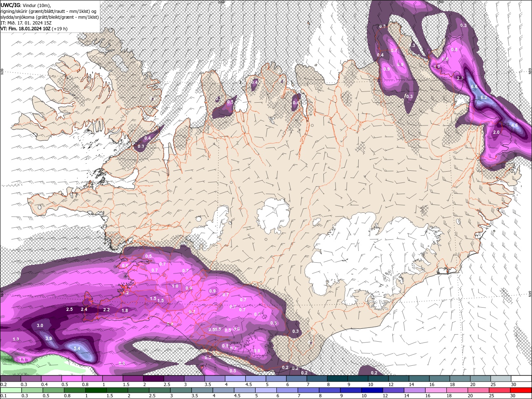Pick the pale green rain swatch above 0.1

click(x=11, y=390)
